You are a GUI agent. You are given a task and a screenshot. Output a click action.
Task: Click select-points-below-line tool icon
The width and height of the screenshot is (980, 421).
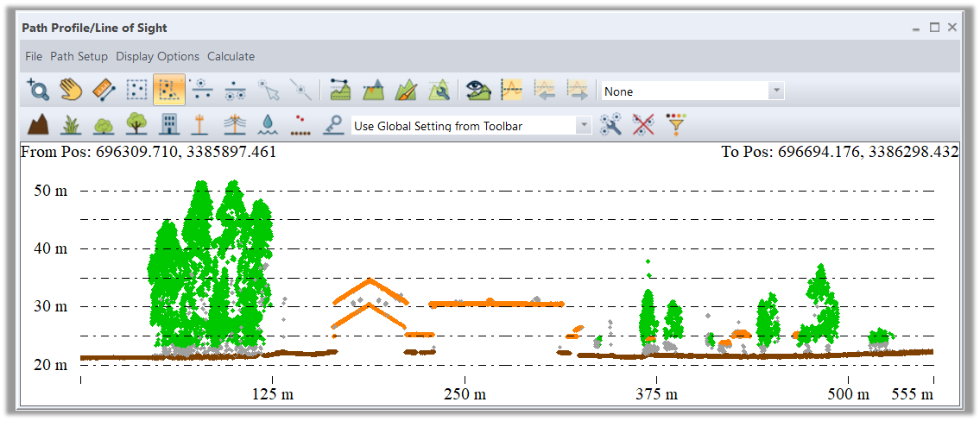click(x=235, y=90)
